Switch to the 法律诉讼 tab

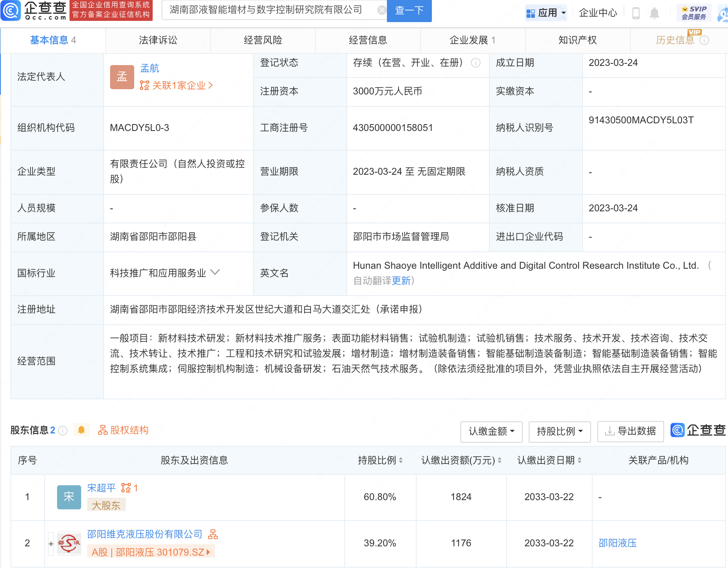click(x=158, y=40)
